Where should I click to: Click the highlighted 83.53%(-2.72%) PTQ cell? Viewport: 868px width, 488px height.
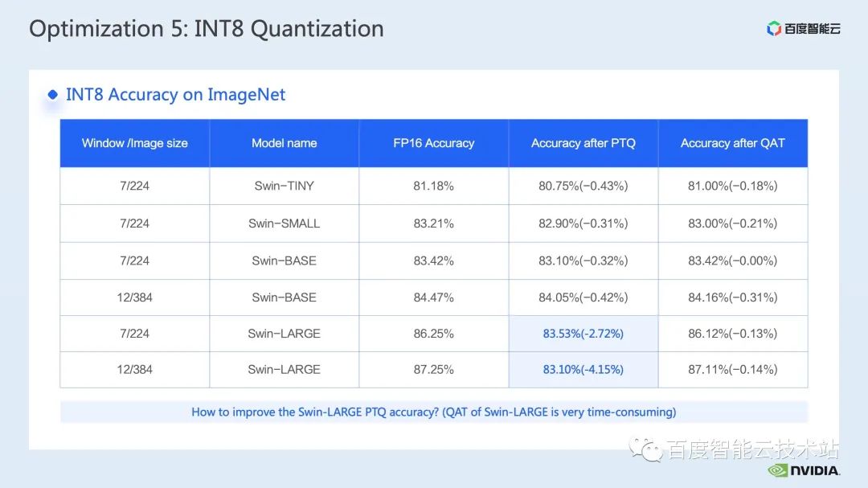pyautogui.click(x=583, y=334)
